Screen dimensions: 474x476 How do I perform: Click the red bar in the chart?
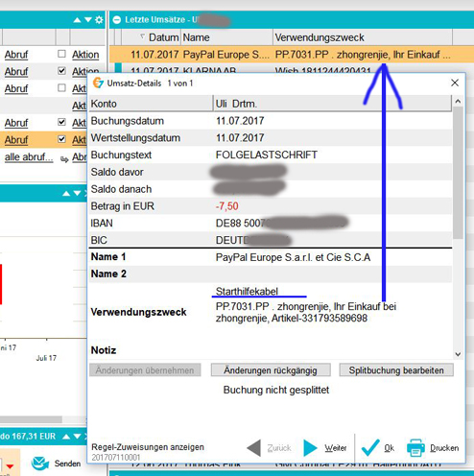pos(1,284)
